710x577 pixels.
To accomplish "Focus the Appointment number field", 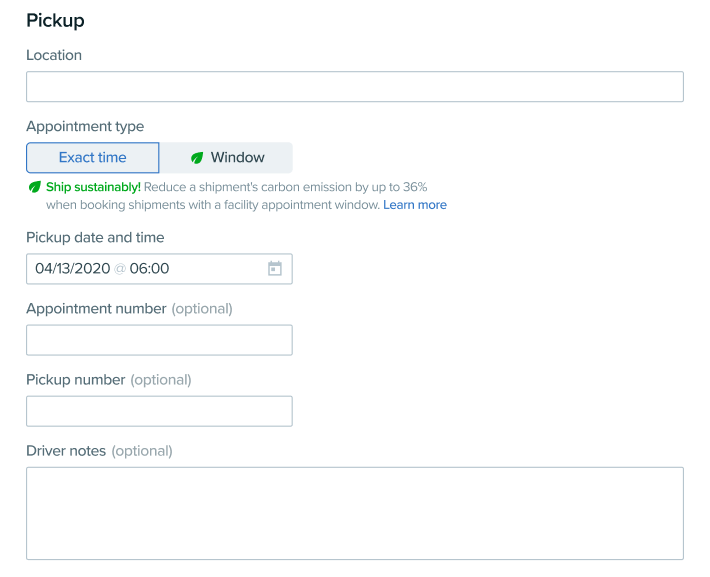I will (159, 340).
